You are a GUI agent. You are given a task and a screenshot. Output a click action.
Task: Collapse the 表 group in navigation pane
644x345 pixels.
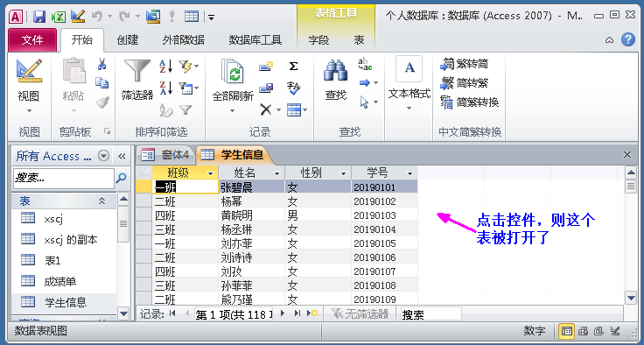(x=101, y=201)
